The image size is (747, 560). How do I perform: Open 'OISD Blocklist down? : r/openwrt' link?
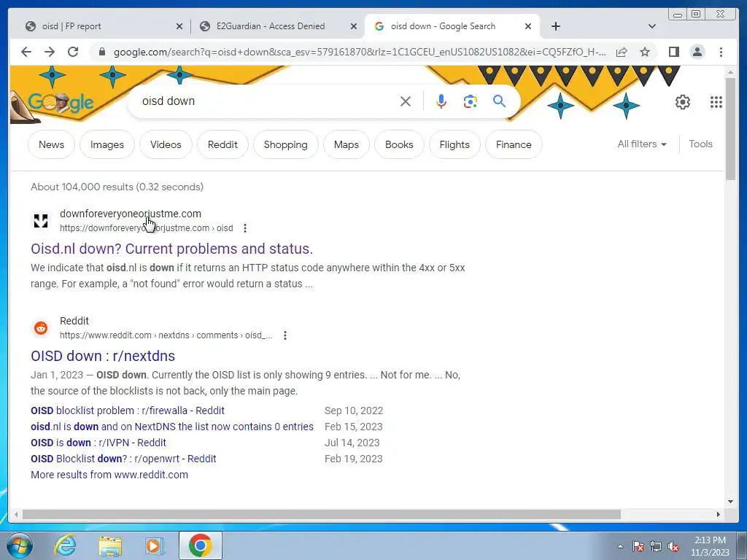click(x=123, y=459)
